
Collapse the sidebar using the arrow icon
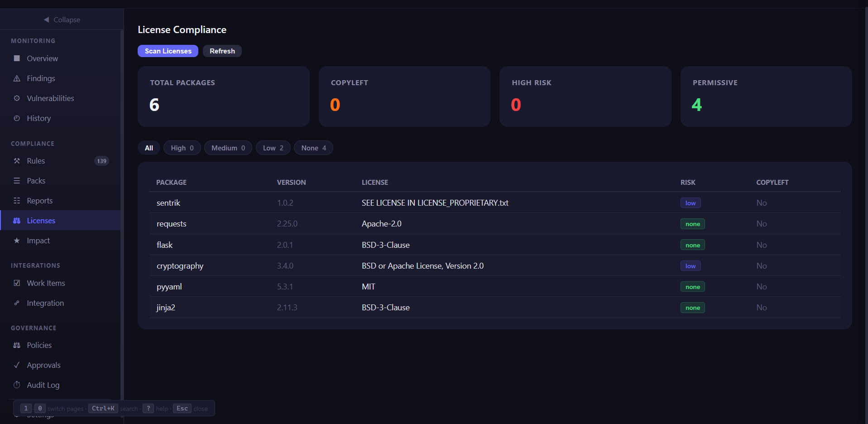click(x=46, y=19)
